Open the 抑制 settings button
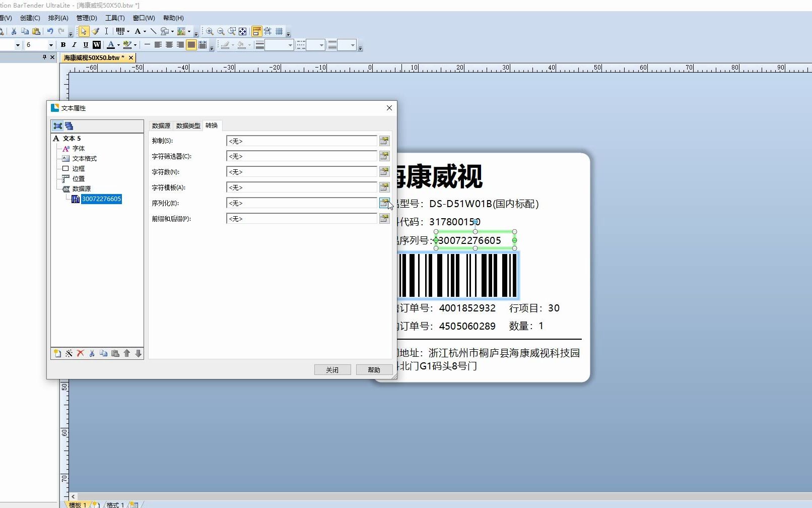This screenshot has width=812, height=508. (384, 141)
